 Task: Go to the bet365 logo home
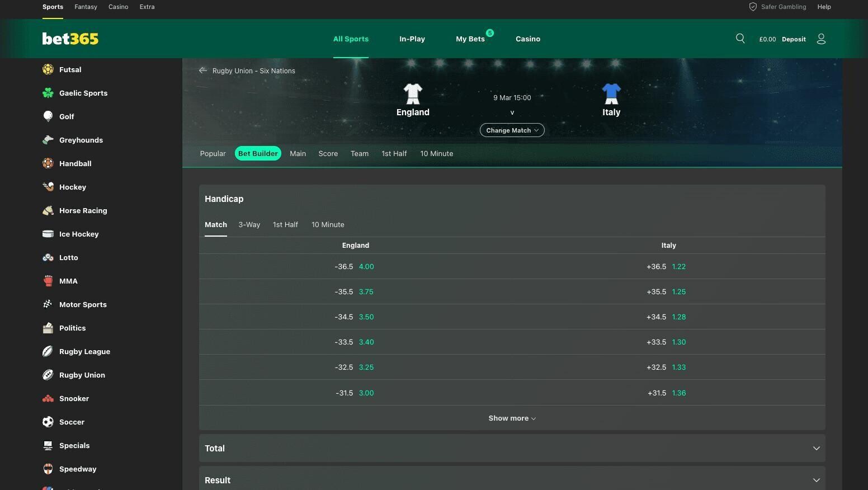click(70, 39)
